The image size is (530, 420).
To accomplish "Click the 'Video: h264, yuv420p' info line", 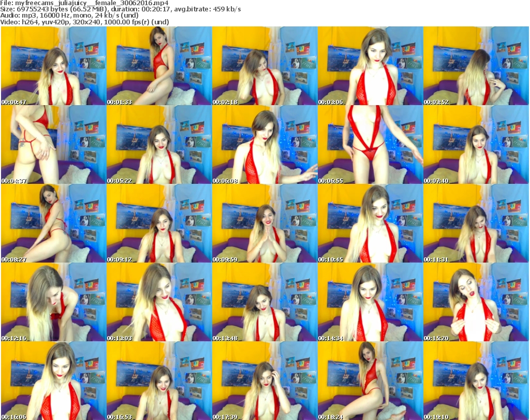I will tap(84, 22).
